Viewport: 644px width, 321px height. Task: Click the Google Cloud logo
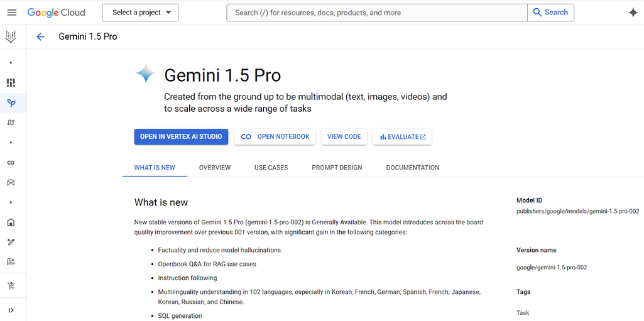pos(57,13)
